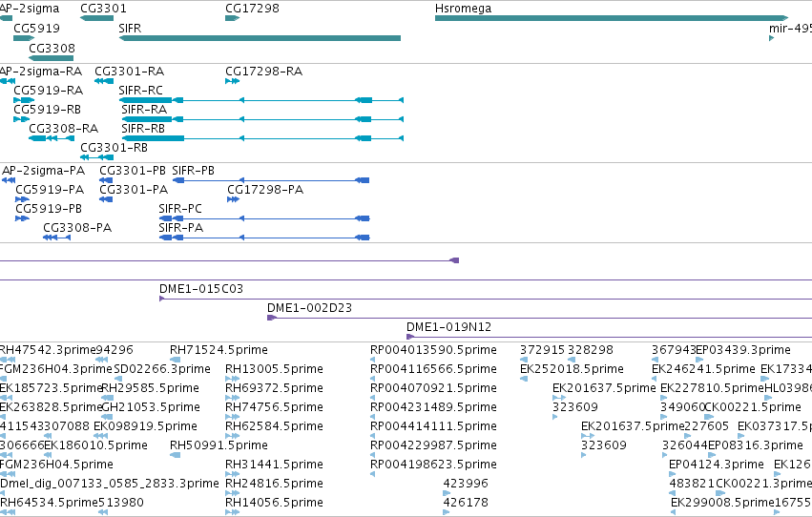
Task: Click the AP-2sigma-RA transcript label
Action: (41, 71)
